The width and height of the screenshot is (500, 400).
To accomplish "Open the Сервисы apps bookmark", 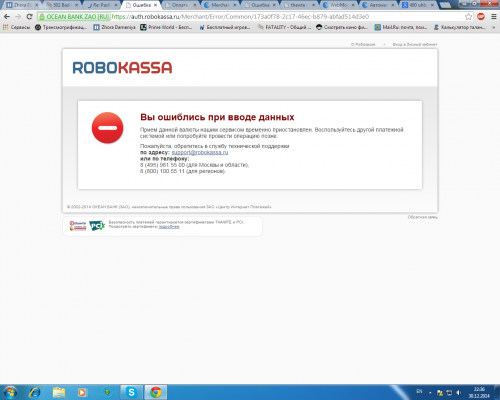I will tap(17, 27).
